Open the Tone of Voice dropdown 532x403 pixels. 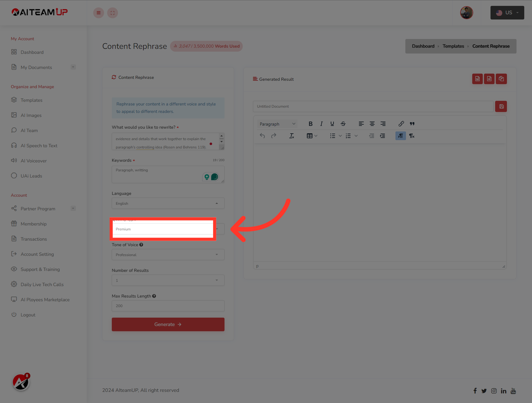click(168, 255)
